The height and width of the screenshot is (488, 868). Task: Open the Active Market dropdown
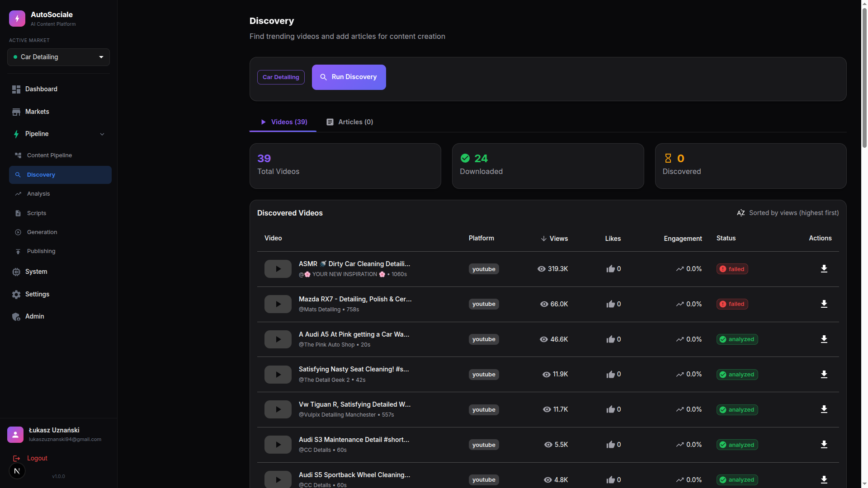[x=58, y=57]
